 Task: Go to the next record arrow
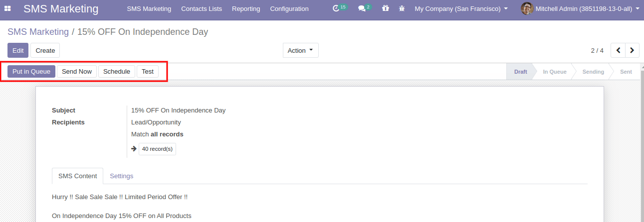pos(633,50)
